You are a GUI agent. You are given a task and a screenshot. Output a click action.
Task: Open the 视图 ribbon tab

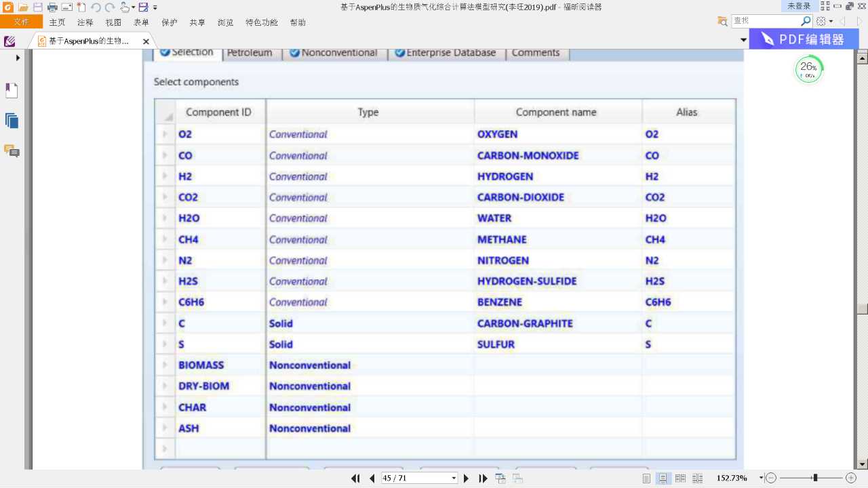tap(113, 22)
